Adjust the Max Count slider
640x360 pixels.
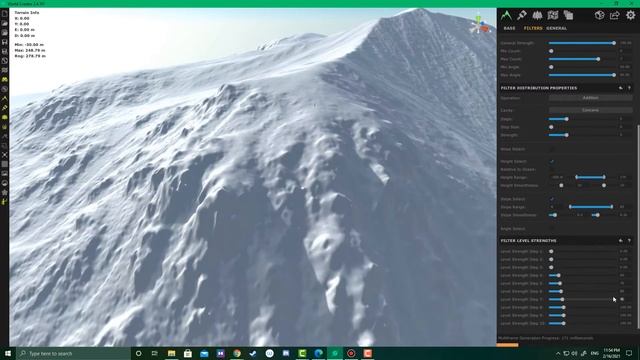582,59
